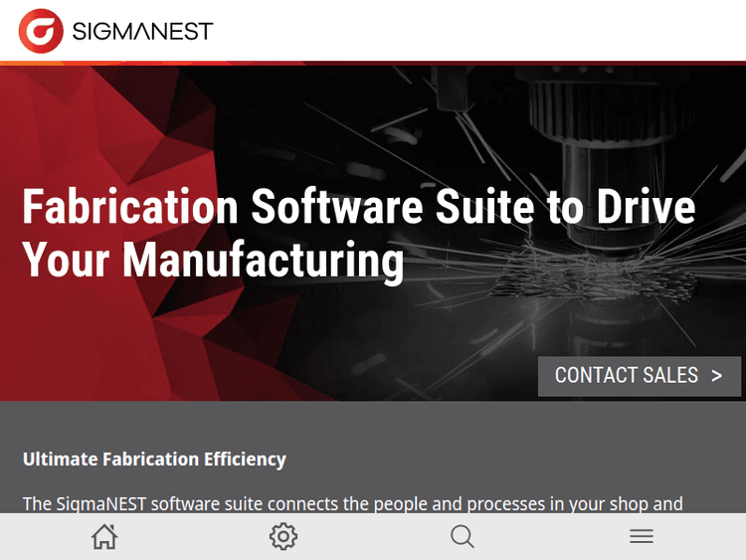Viewport: 746px width, 560px height.
Task: Go to Home via the house icon
Action: pyautogui.click(x=104, y=537)
